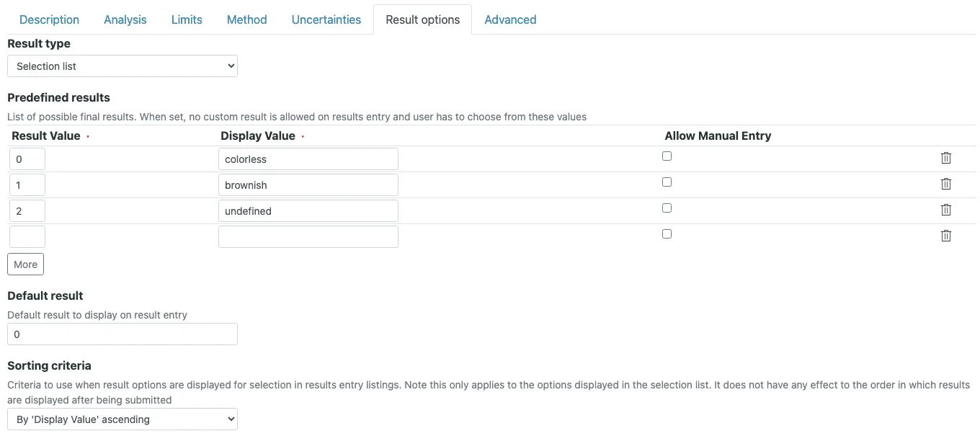Click trash icon on empty result row
980x436 pixels.
click(946, 236)
